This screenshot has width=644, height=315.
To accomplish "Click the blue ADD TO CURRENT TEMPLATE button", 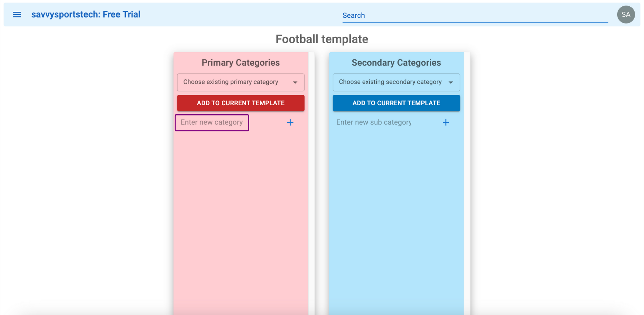I will pos(396,103).
